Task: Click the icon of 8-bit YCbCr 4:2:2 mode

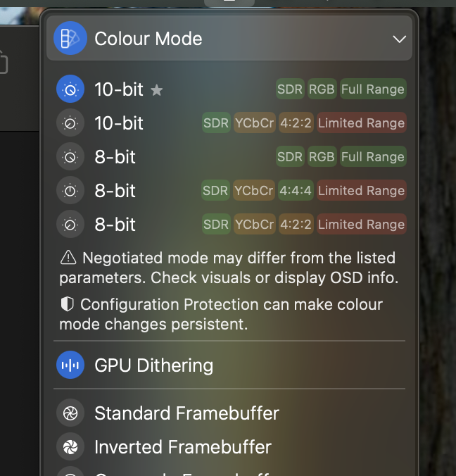Action: 70,225
